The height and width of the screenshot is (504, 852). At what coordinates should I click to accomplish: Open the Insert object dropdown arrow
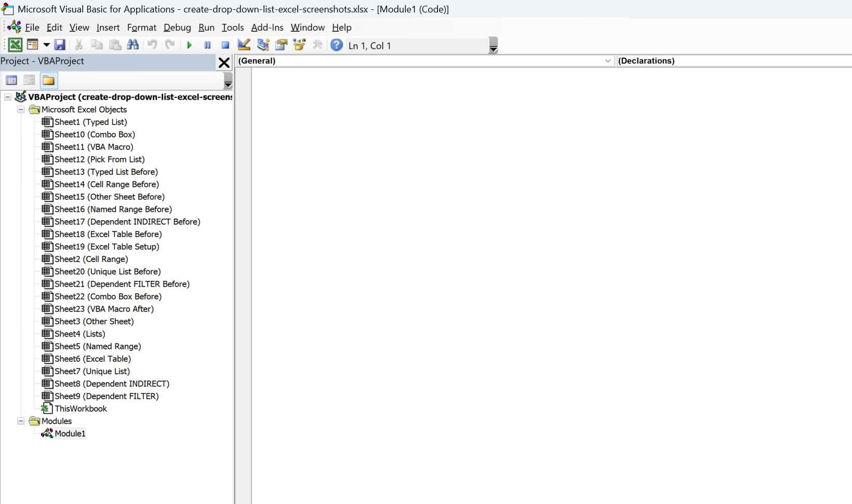(46, 45)
